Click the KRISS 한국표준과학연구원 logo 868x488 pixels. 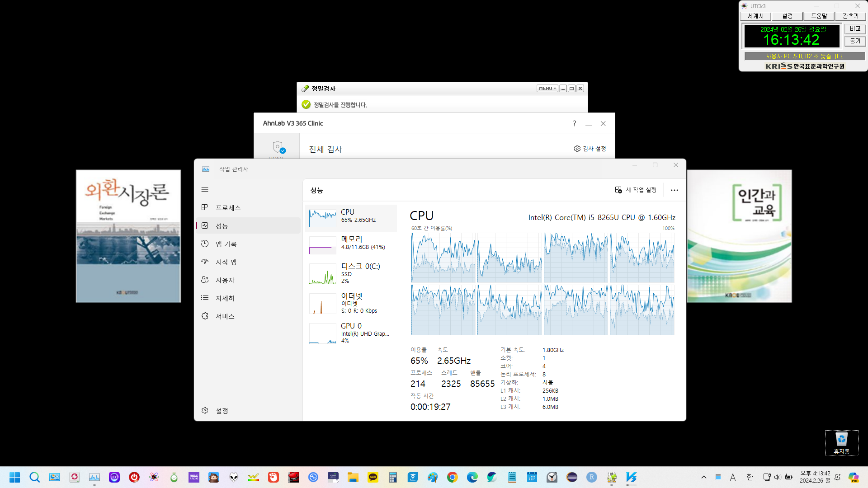[x=805, y=66]
